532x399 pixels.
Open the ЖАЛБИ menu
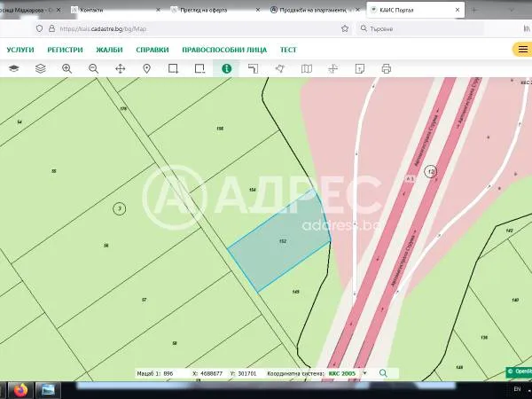pyautogui.click(x=109, y=50)
